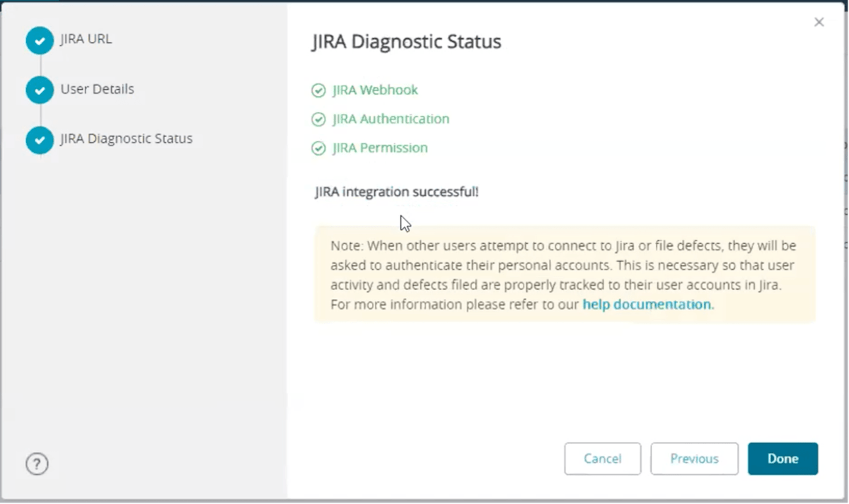Screen dimensions: 849x504
Task: Click the JIRA Webhook status text
Action: (376, 90)
